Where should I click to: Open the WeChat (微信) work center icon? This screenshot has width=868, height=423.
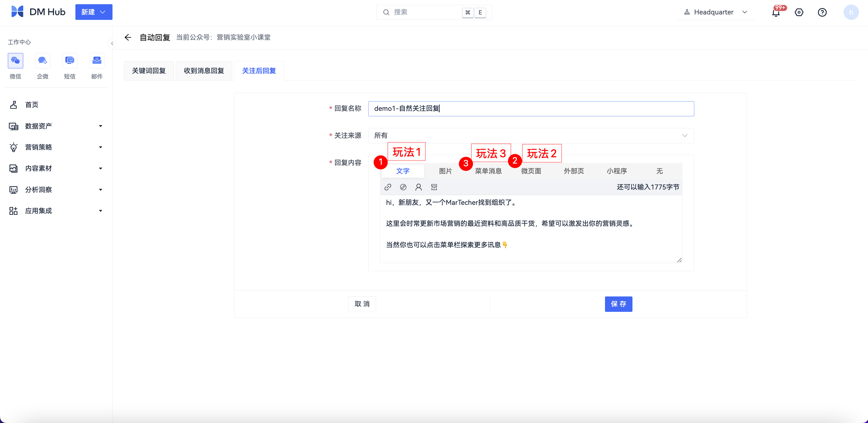tap(15, 61)
